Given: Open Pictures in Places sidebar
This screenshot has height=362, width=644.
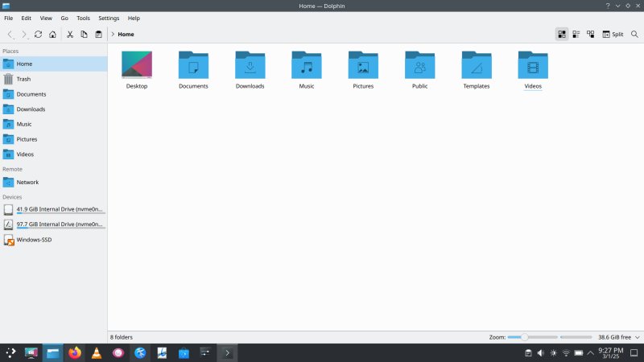Looking at the screenshot, I should pyautogui.click(x=53, y=139).
